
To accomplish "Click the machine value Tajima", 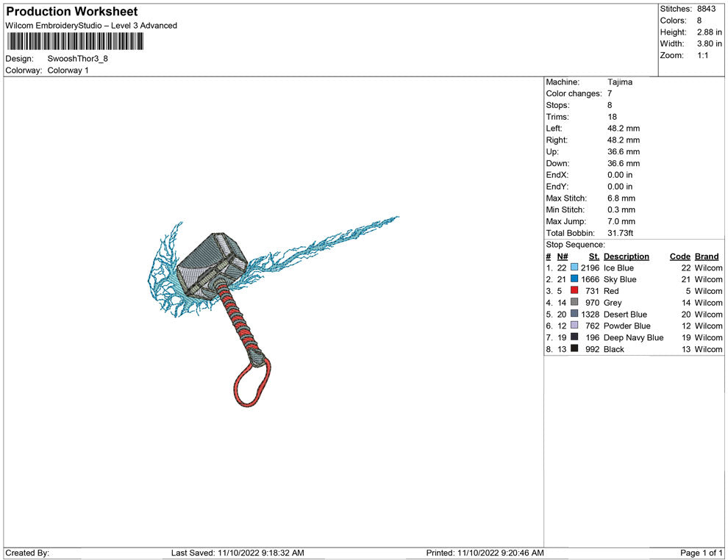I will (x=620, y=82).
